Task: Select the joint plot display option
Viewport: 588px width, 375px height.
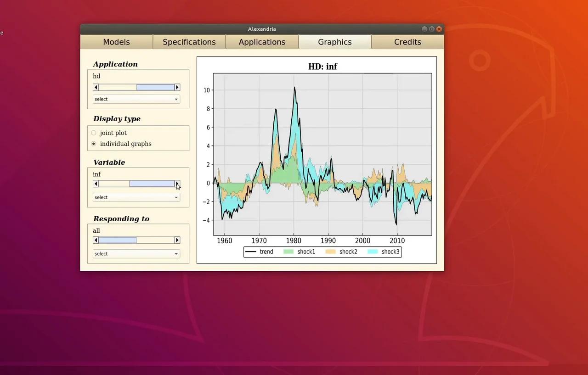Action: [93, 132]
